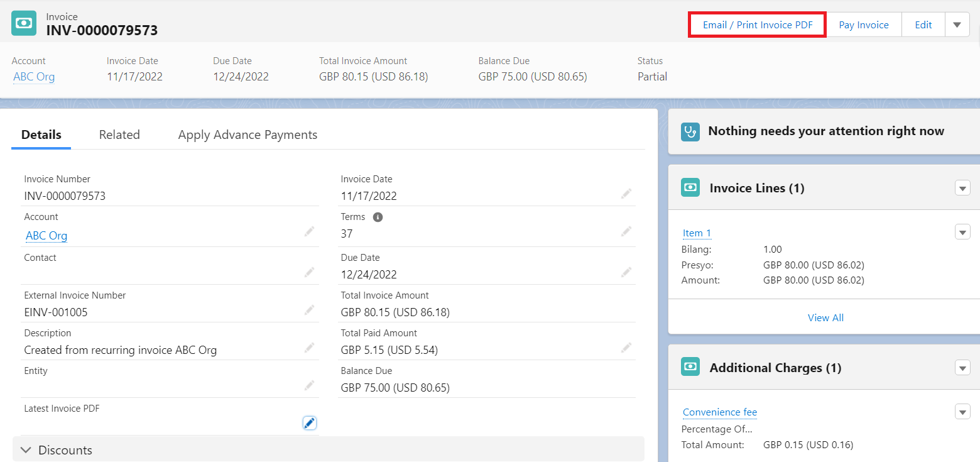Open Invoice Lines panel dropdown menu
The height and width of the screenshot is (462, 980).
coord(962,188)
